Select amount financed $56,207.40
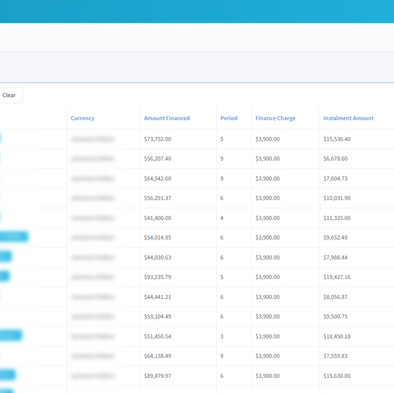Image resolution: width=394 pixels, height=393 pixels. pyautogui.click(x=157, y=159)
